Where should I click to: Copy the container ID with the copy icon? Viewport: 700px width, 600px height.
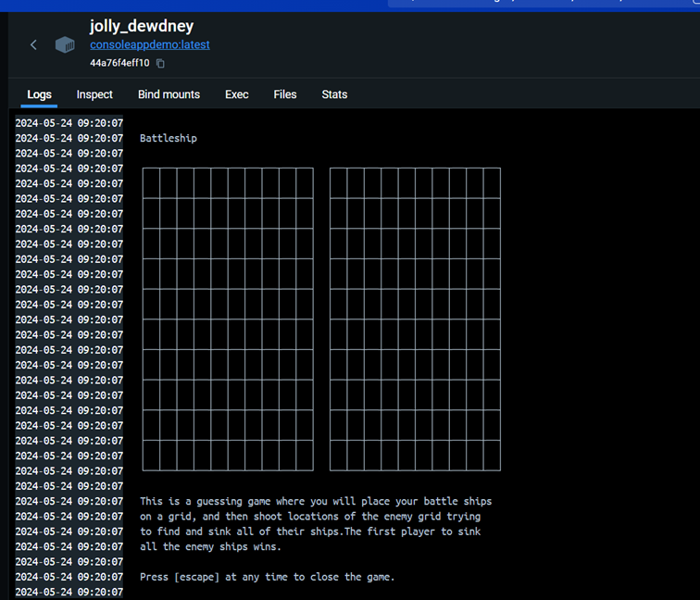point(160,64)
